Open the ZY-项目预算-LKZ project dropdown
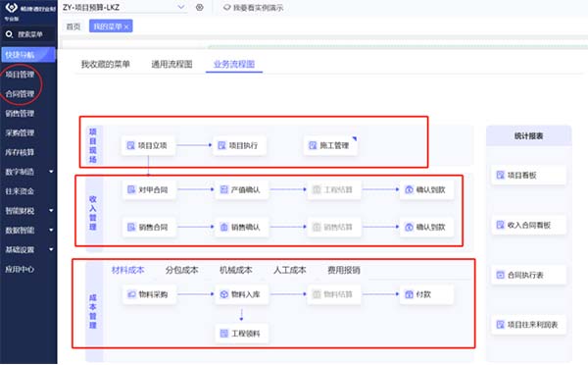 123,7
